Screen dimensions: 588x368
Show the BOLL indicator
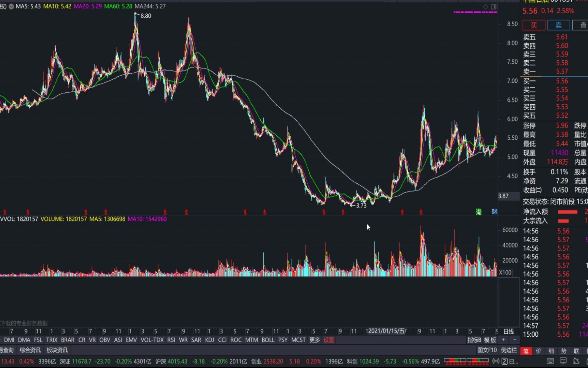tap(268, 340)
